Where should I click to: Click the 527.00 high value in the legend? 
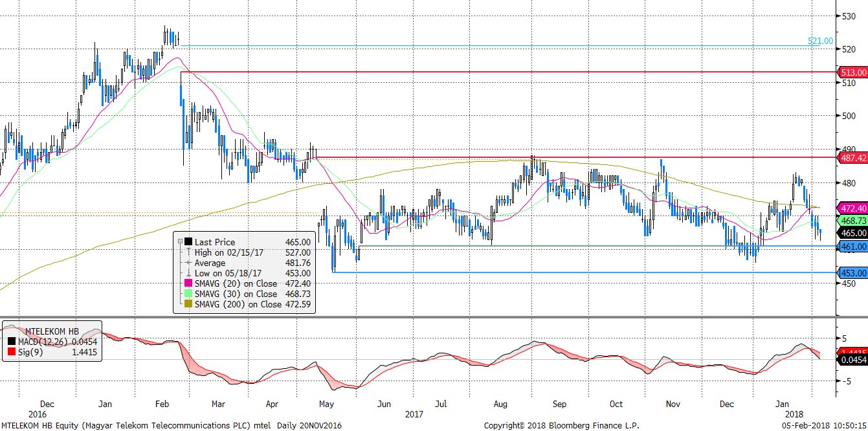[x=298, y=252]
